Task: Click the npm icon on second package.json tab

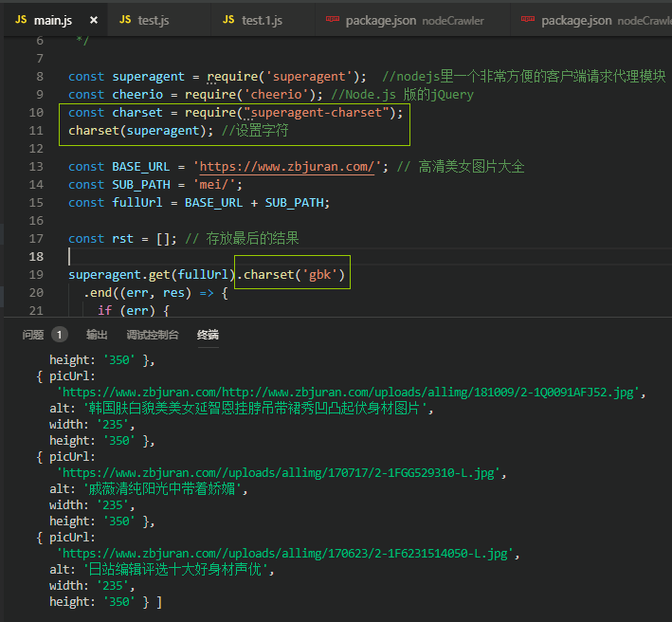Action: (x=528, y=19)
